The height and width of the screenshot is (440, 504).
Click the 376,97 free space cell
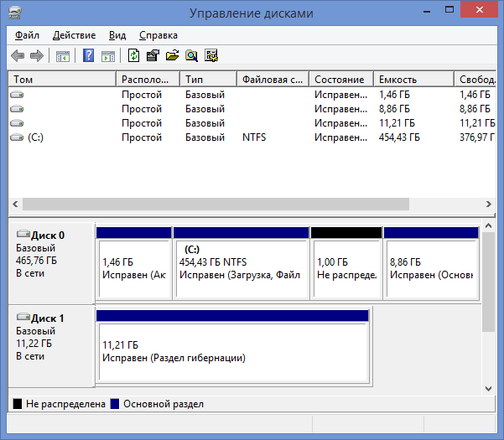point(477,137)
